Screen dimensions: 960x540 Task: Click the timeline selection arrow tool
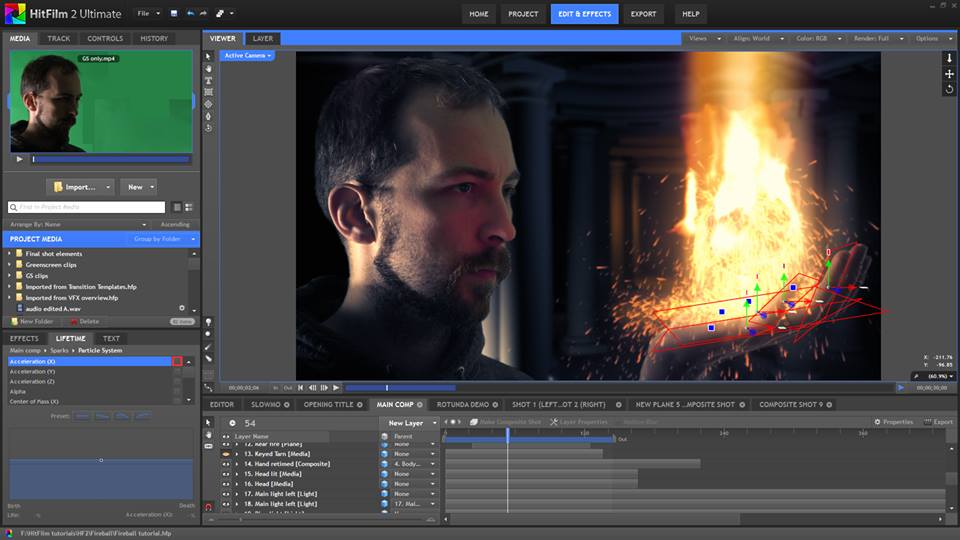click(208, 422)
